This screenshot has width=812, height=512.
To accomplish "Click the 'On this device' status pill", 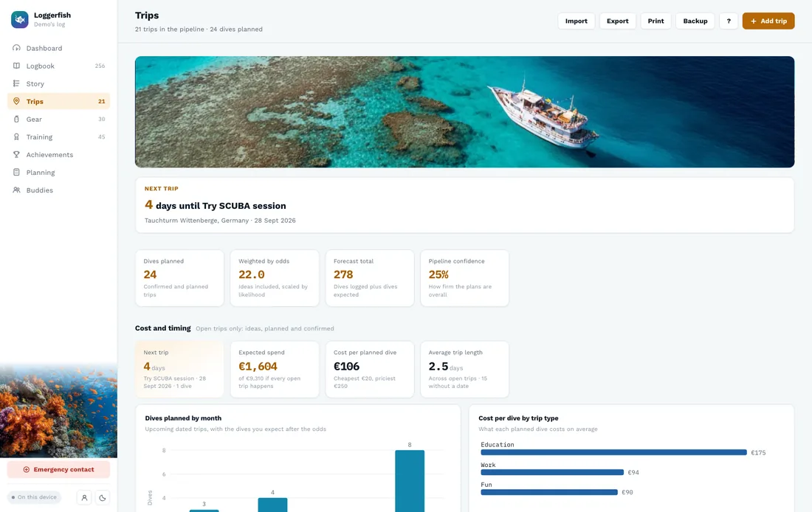I will pos(34,497).
